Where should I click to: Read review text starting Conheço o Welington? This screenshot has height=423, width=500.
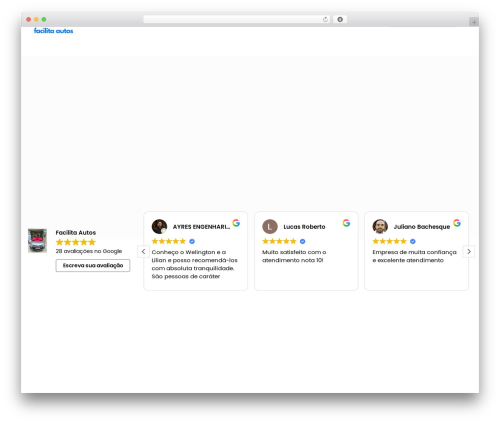click(x=195, y=264)
